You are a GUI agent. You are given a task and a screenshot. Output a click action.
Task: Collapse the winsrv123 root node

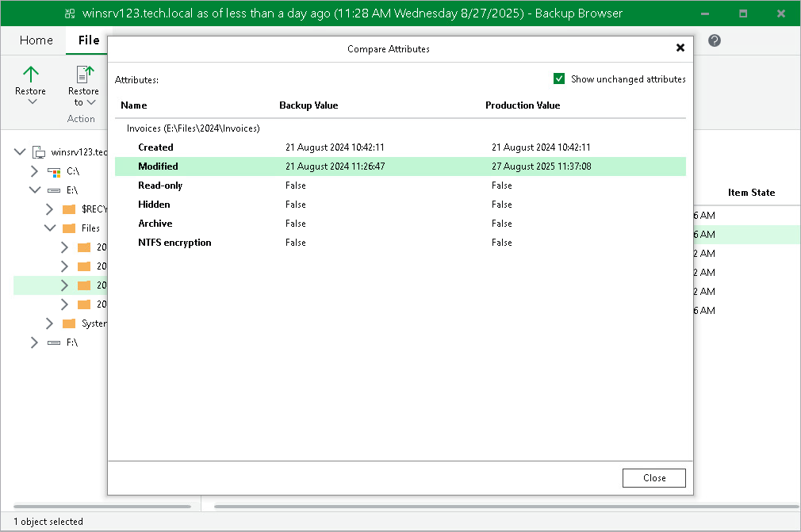19,151
